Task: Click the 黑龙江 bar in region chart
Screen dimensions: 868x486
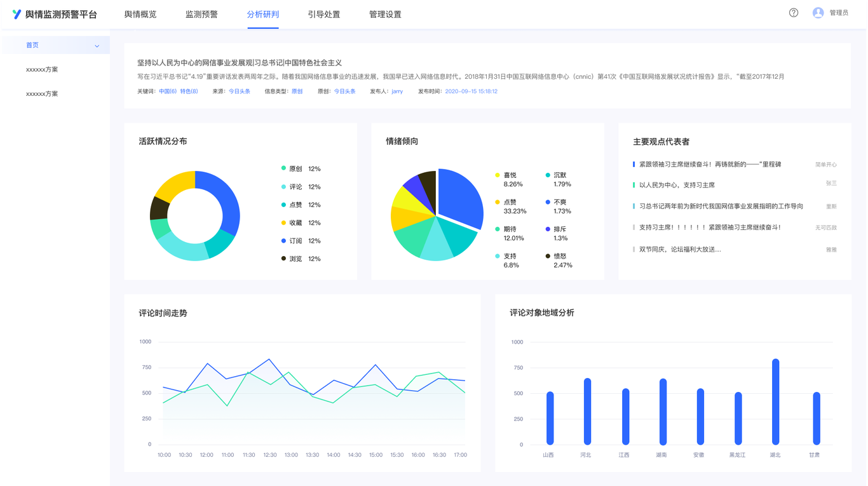Action: click(x=738, y=418)
